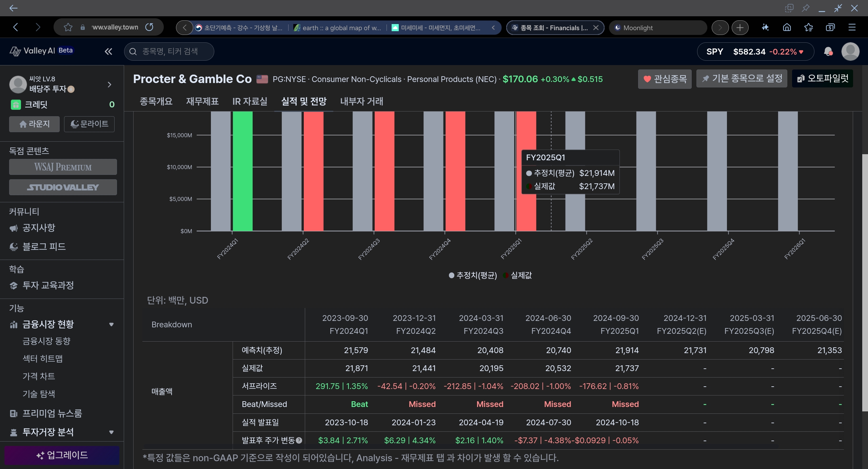Viewport: 868px width, 469px height.
Task: Open 금융시장 동향 submenu item
Action: (46, 341)
